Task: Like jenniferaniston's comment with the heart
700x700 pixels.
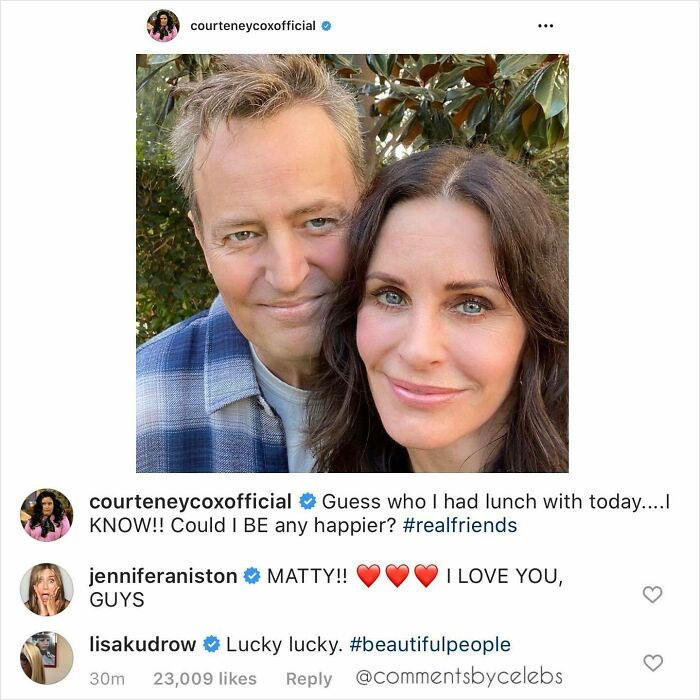Action: tap(652, 594)
